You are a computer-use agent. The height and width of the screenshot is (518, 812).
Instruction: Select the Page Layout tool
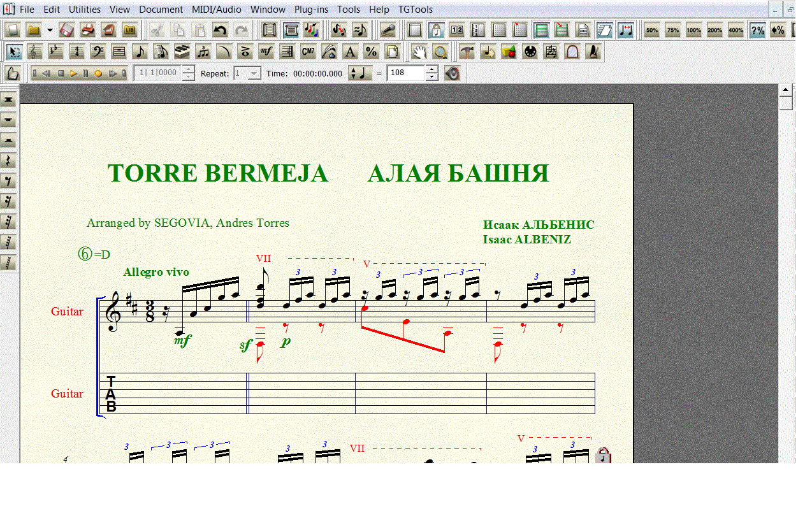coord(392,52)
